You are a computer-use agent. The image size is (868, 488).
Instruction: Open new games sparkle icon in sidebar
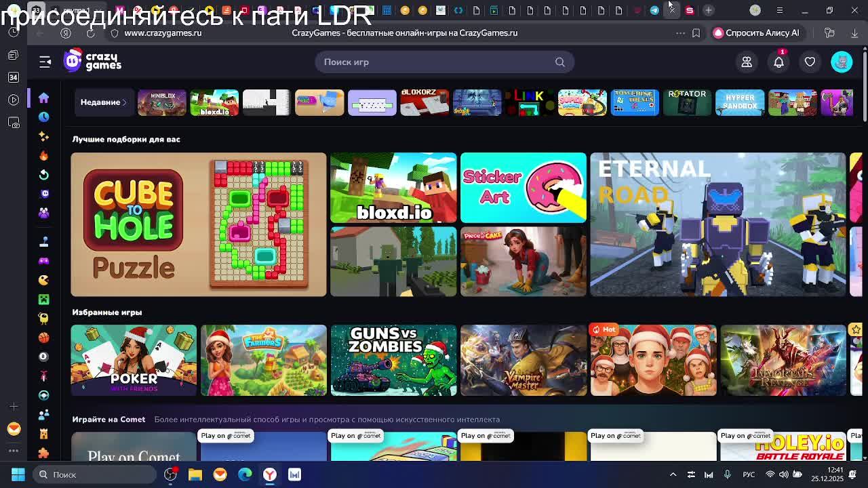click(x=43, y=136)
